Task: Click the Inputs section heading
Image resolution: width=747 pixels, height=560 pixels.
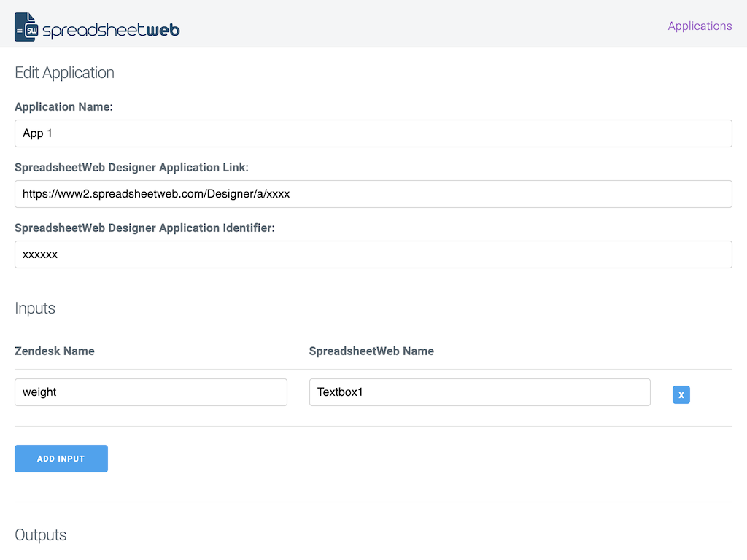Action: 35,308
